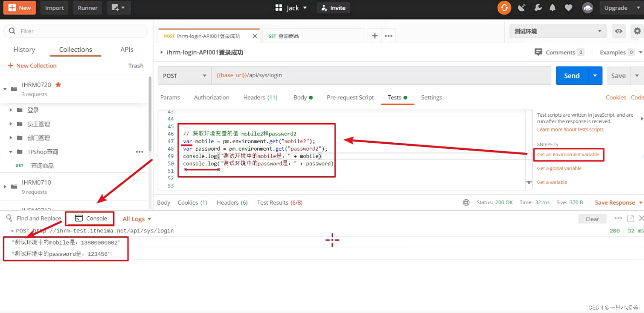Viewport: 644px width, 313px height.
Task: Open the satellite capture requests icon
Action: tap(522, 8)
